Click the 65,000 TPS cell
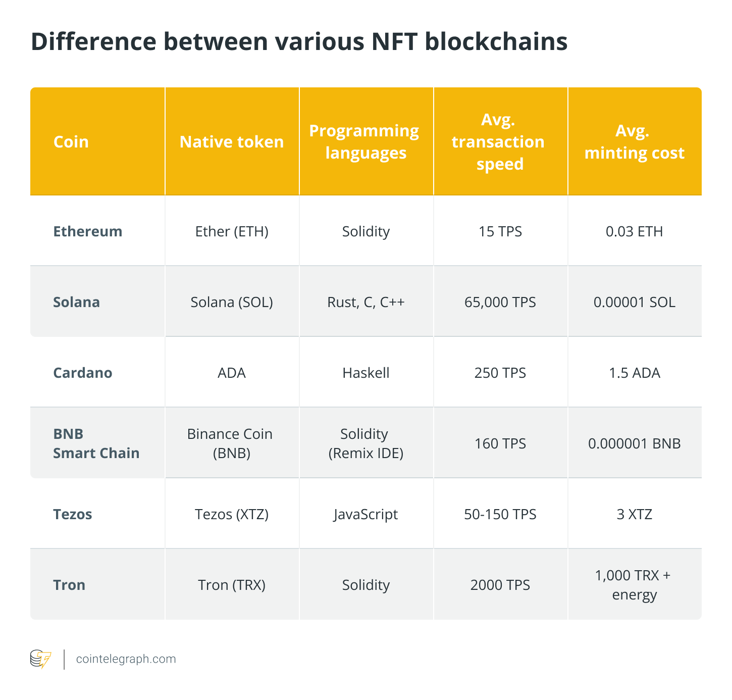Screen dimensions: 732x700 [500, 302]
